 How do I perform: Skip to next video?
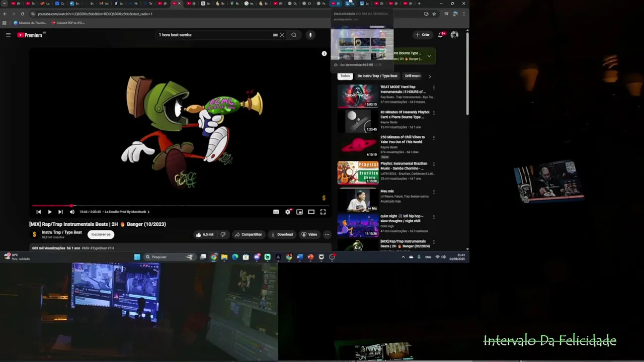[60, 212]
